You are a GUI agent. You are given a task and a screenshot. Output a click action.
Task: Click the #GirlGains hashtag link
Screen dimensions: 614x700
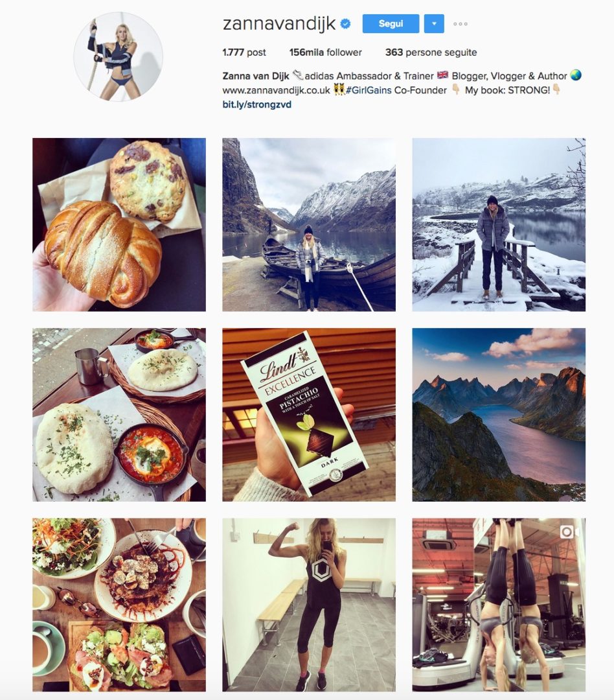click(x=369, y=90)
